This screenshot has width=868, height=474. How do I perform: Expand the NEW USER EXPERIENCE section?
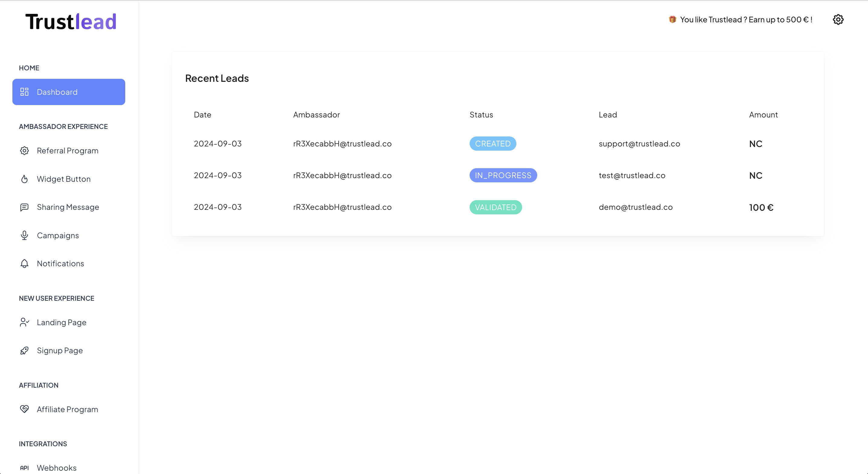(x=56, y=298)
